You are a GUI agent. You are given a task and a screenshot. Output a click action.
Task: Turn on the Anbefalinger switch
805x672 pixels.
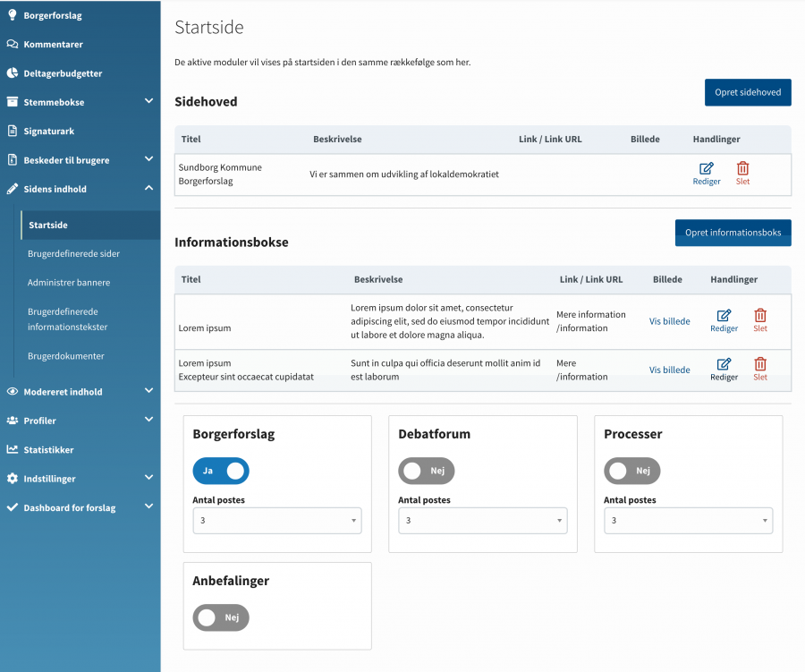click(221, 617)
